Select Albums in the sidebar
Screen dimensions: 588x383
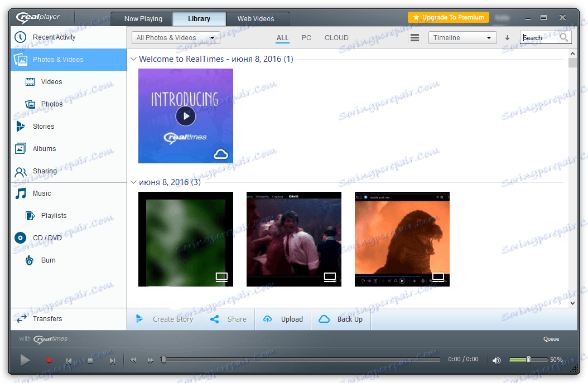[x=21, y=148]
